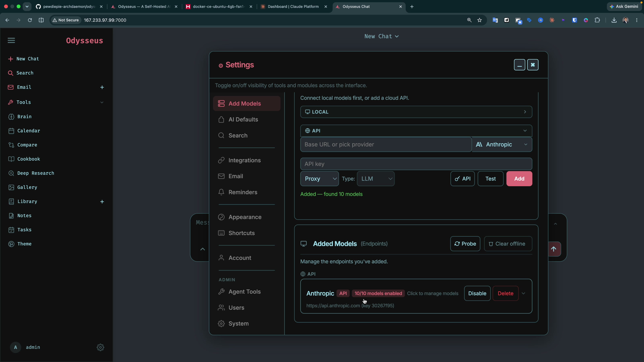Switch to the GitHub pewdiepie-archdaemon tab
The height and width of the screenshot is (362, 644).
[x=69, y=6]
